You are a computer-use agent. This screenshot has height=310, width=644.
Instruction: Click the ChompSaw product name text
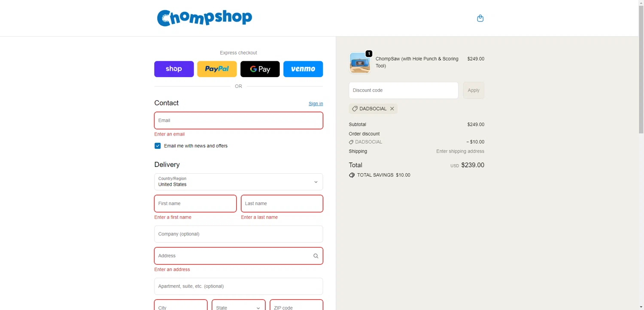coord(417,62)
